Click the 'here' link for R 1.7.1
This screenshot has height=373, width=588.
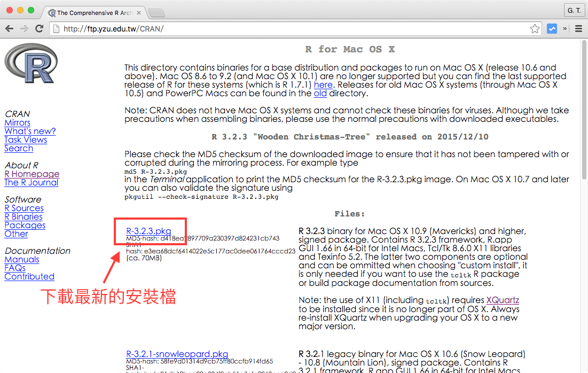pos(323,84)
